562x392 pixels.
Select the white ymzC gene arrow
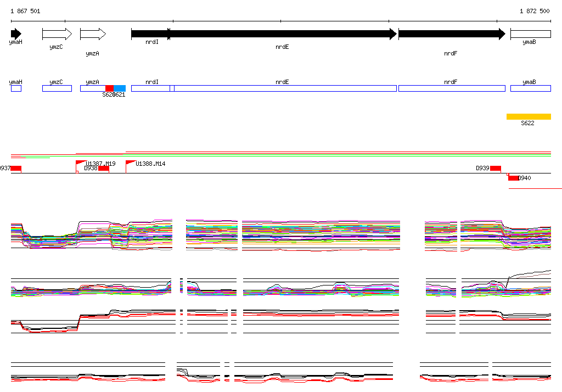pyautogui.click(x=57, y=34)
